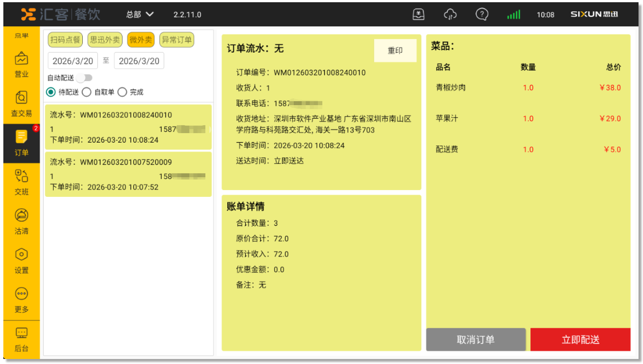The height and width of the screenshot is (364, 643).
Task: Open the end date picker field
Action: (x=139, y=61)
